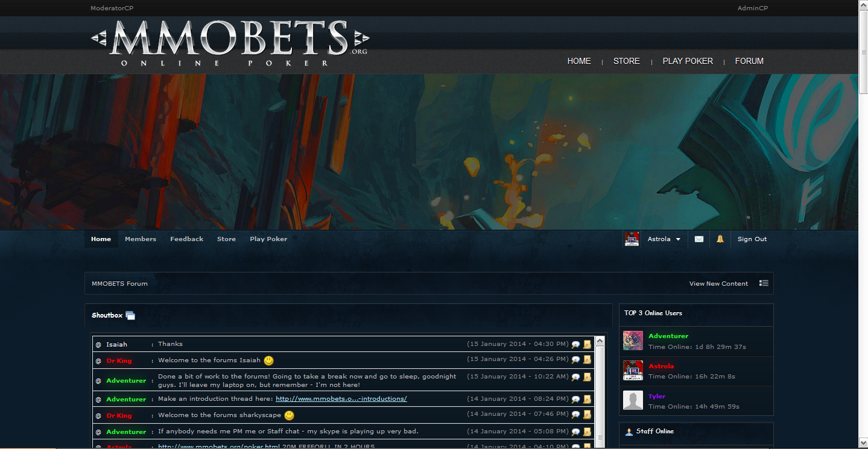
Task: Open Tyler's profile link
Action: click(657, 397)
